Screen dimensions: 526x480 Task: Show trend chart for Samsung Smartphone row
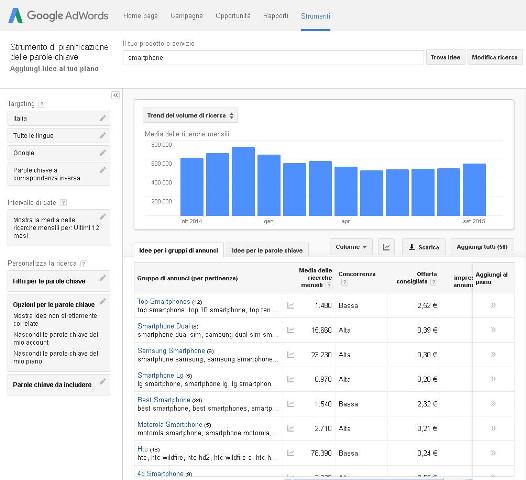(291, 355)
